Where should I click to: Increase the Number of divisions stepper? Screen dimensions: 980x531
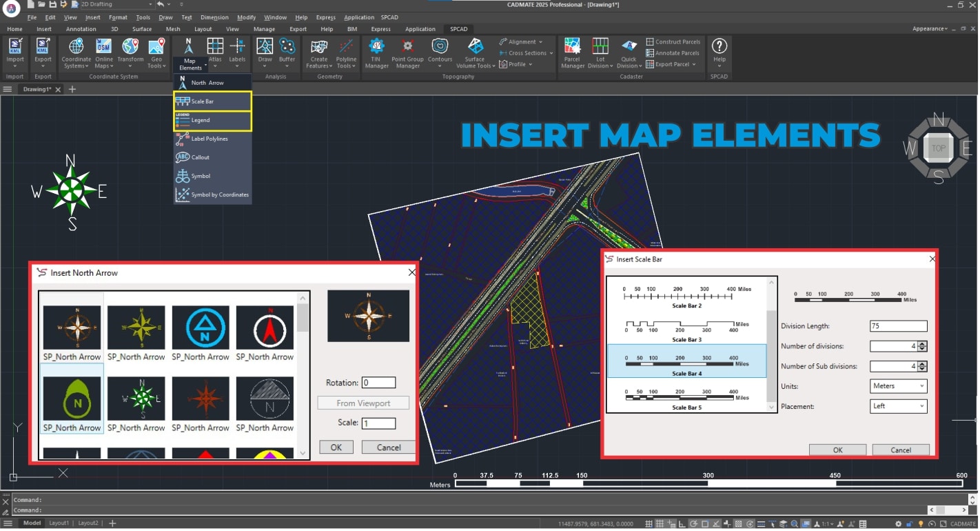click(x=922, y=343)
